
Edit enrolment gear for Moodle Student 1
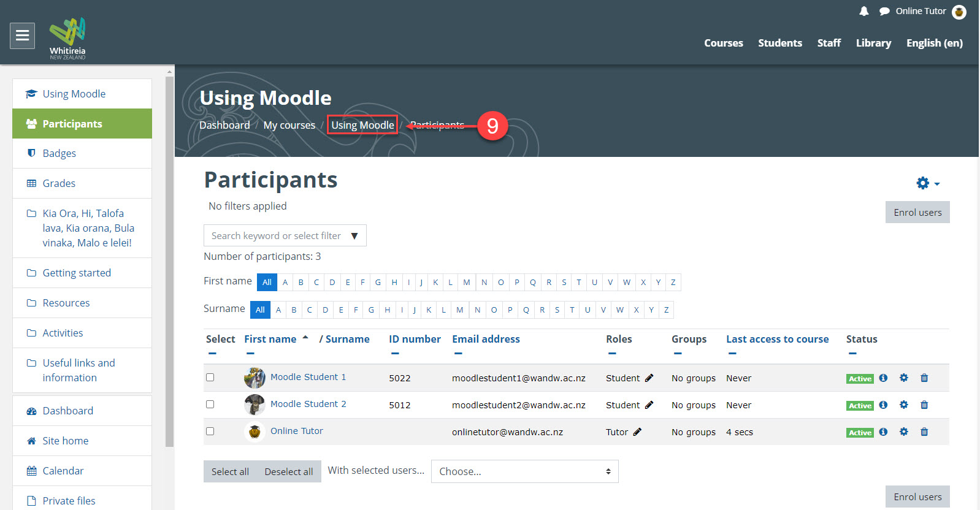pyautogui.click(x=904, y=378)
